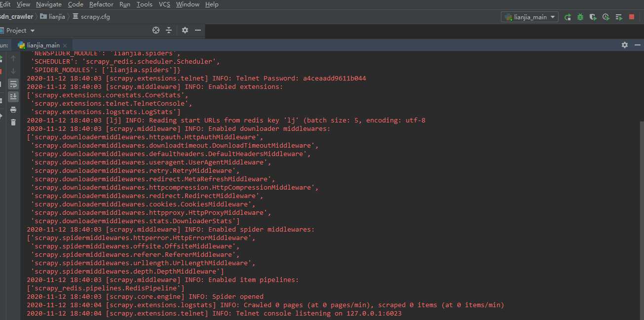644x320 pixels.
Task: Open the Tools menu
Action: (x=145, y=4)
